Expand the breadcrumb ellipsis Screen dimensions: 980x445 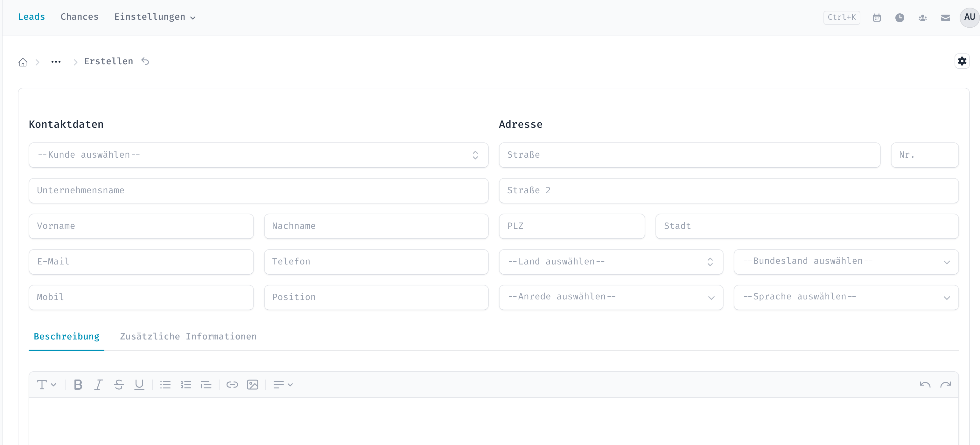[x=56, y=62]
